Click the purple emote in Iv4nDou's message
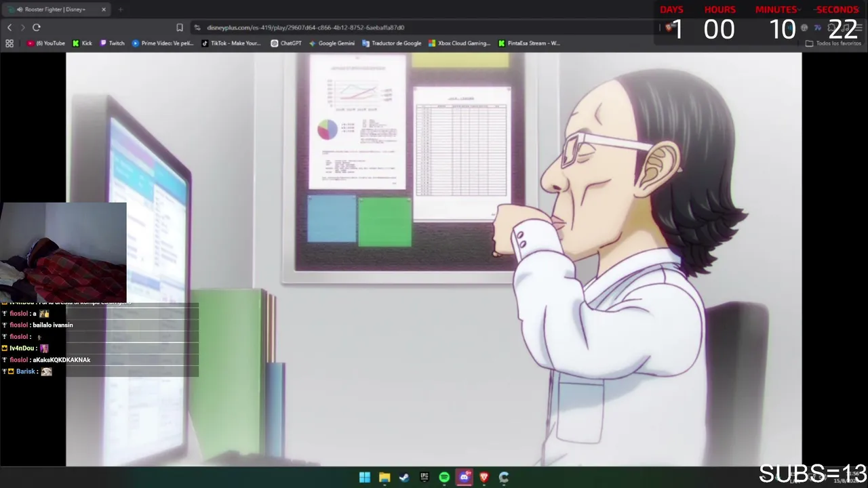 (x=44, y=348)
